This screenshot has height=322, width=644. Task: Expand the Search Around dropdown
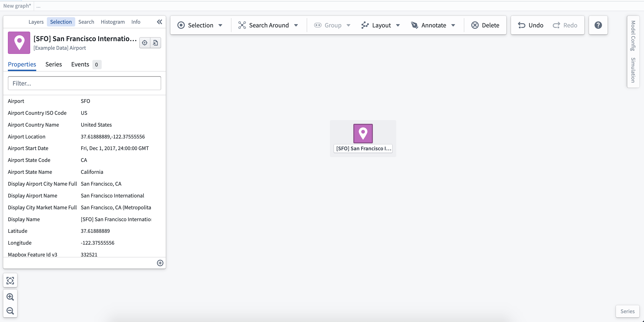point(296,25)
